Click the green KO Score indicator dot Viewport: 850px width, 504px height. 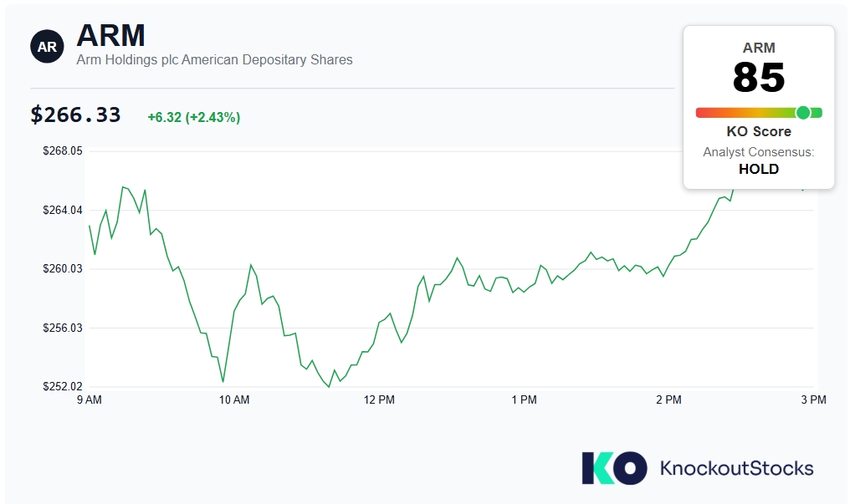point(803,113)
